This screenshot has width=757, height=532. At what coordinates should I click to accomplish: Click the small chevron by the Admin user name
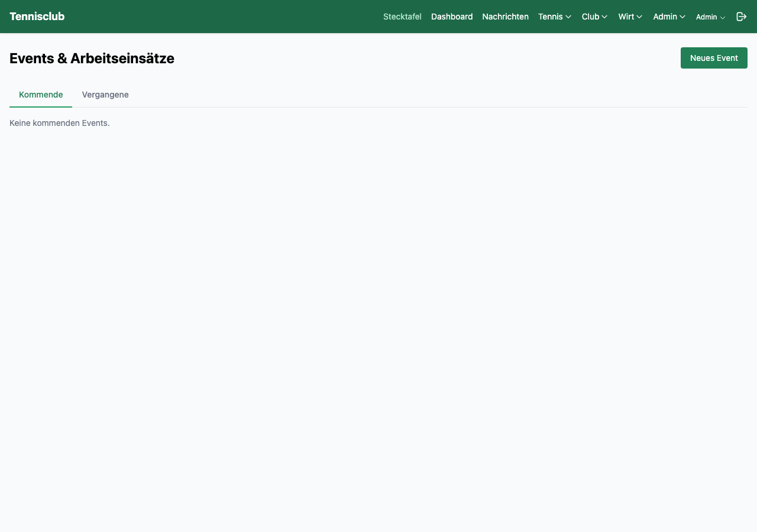tap(723, 18)
